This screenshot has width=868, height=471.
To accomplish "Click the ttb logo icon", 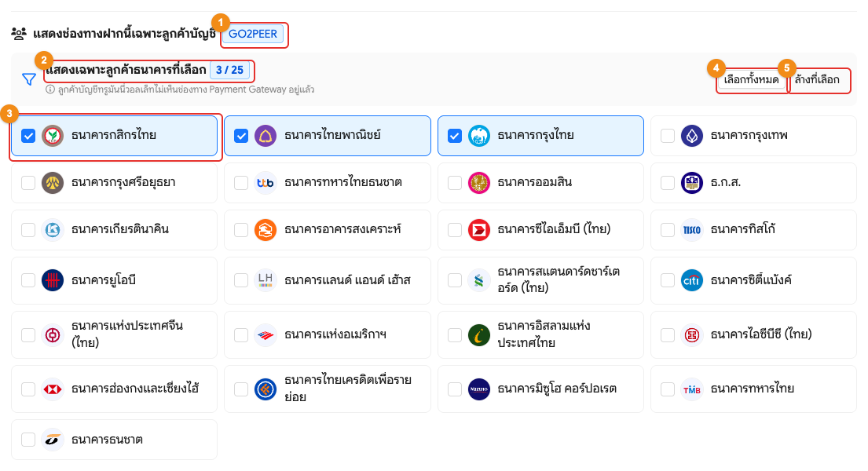I will [266, 183].
